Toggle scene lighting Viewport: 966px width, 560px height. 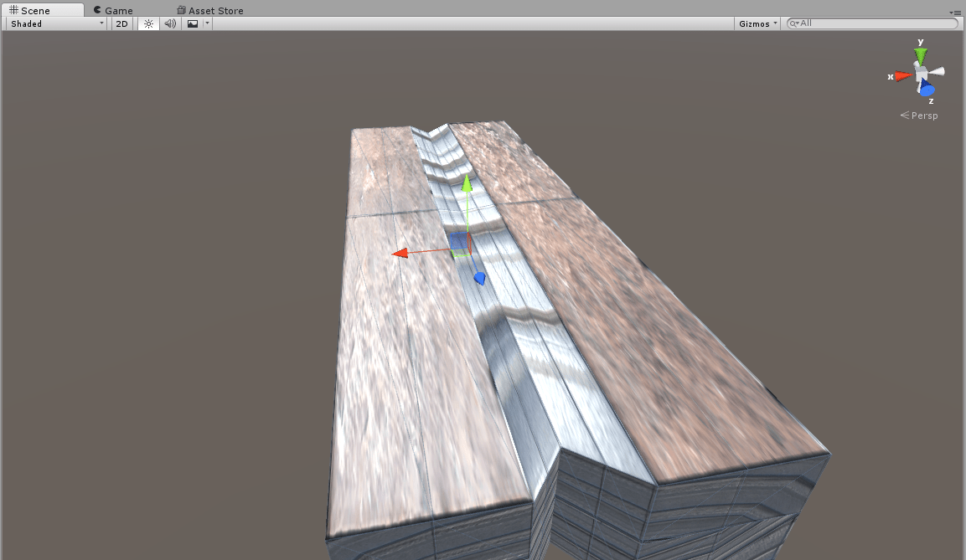[147, 23]
